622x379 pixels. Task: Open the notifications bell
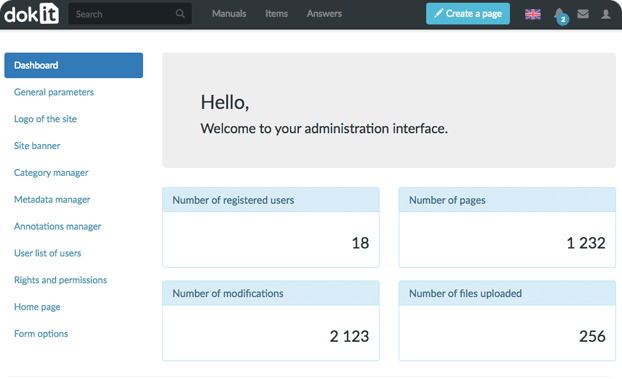click(x=561, y=15)
